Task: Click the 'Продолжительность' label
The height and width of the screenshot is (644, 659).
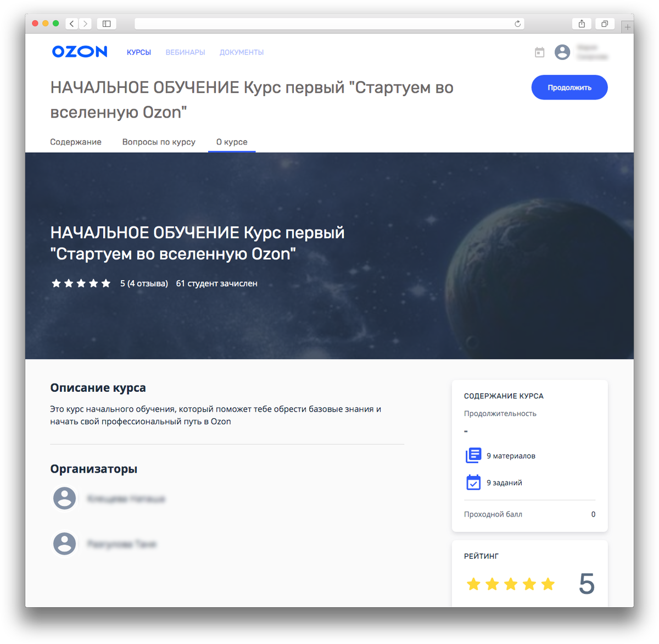Action: point(500,414)
